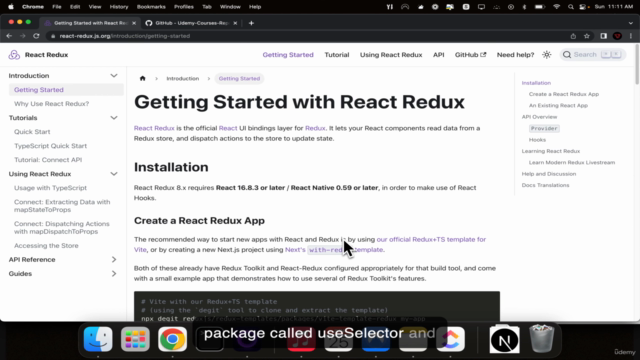Image resolution: width=640 pixels, height=360 pixels.
Task: Click the home breadcrumb icon
Action: tap(142, 78)
